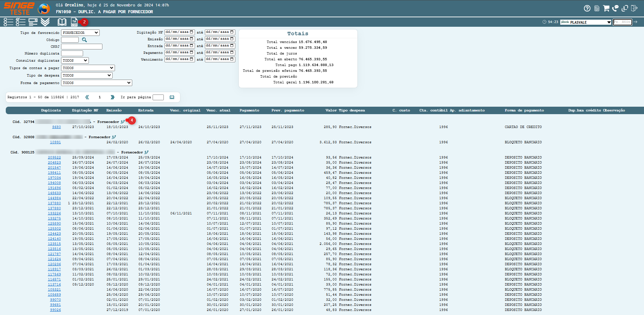The image size is (644, 315).
Task: Expand the Forma de pagamento dropdown
Action: (x=97, y=83)
